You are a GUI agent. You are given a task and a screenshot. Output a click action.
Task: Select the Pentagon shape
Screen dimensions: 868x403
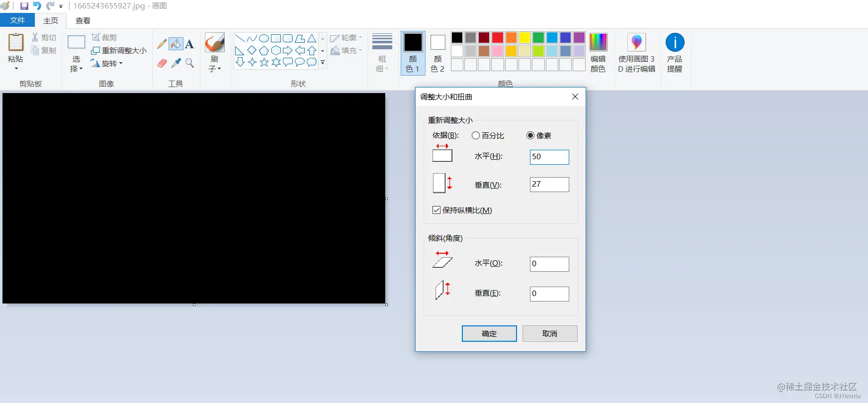point(264,50)
